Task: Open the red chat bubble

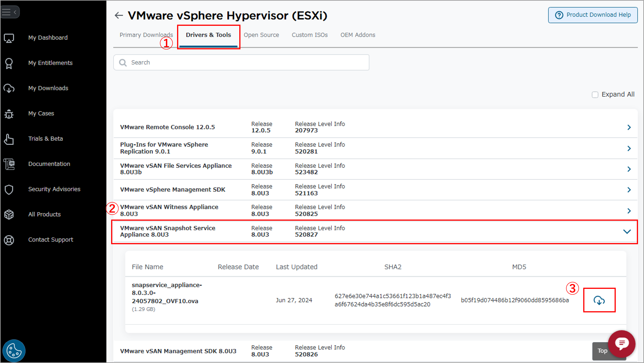Action: 622,344
